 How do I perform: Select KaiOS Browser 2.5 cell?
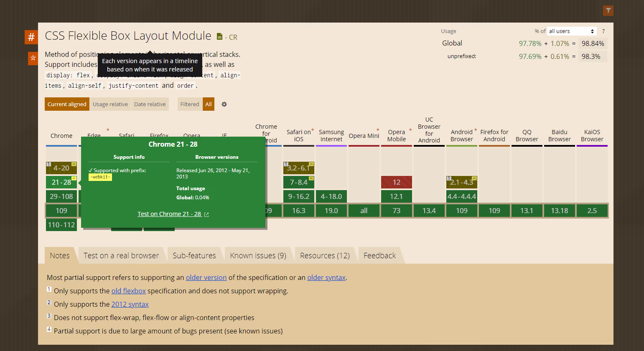pos(592,211)
